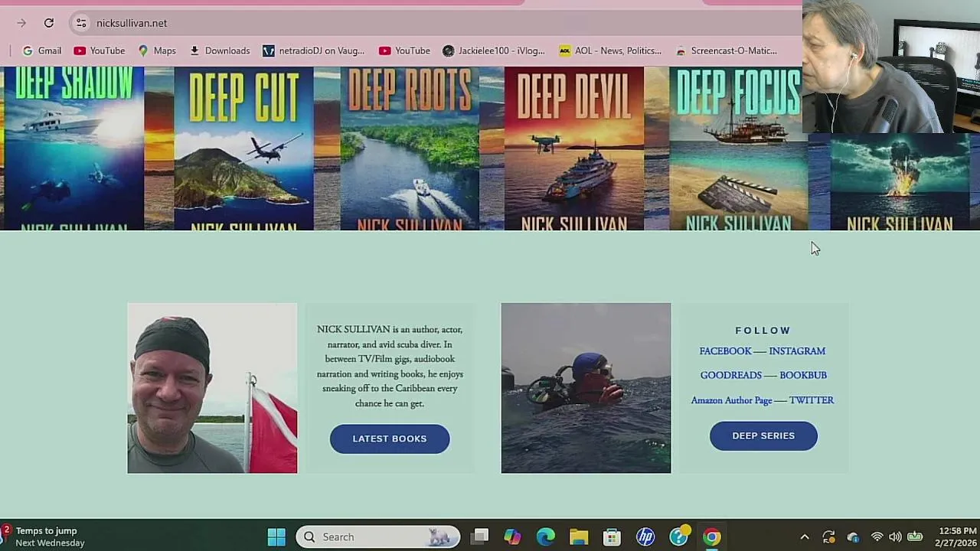Open the Temps to jump weather widget
This screenshot has height=551, width=980.
(44, 537)
